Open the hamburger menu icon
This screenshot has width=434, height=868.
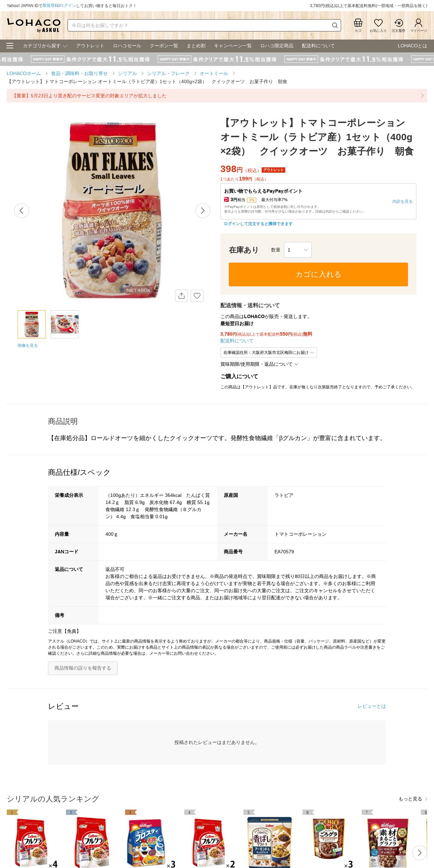pyautogui.click(x=10, y=46)
